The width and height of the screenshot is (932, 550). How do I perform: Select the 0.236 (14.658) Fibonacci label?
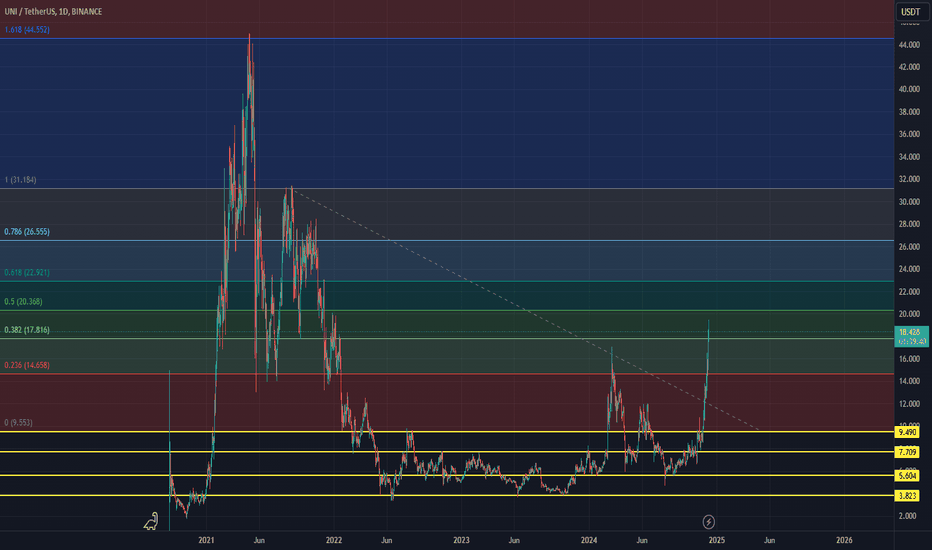click(27, 365)
